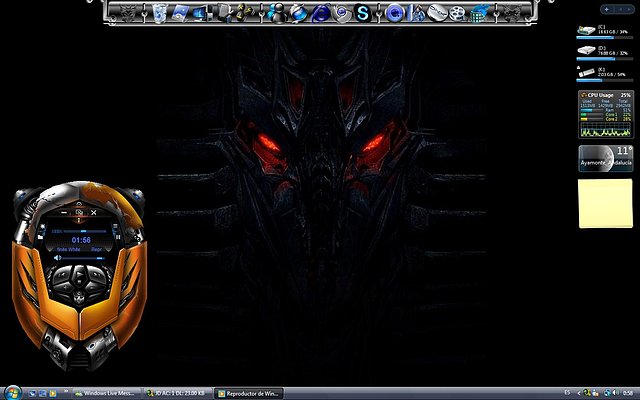The width and height of the screenshot is (640, 400).
Task: Click the Autobot emblem below player controls
Action: pos(79,298)
